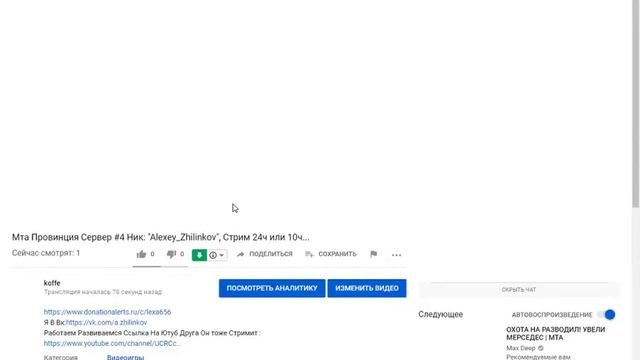Click the report flag icon
This screenshot has width=640, height=360.
[x=373, y=254]
